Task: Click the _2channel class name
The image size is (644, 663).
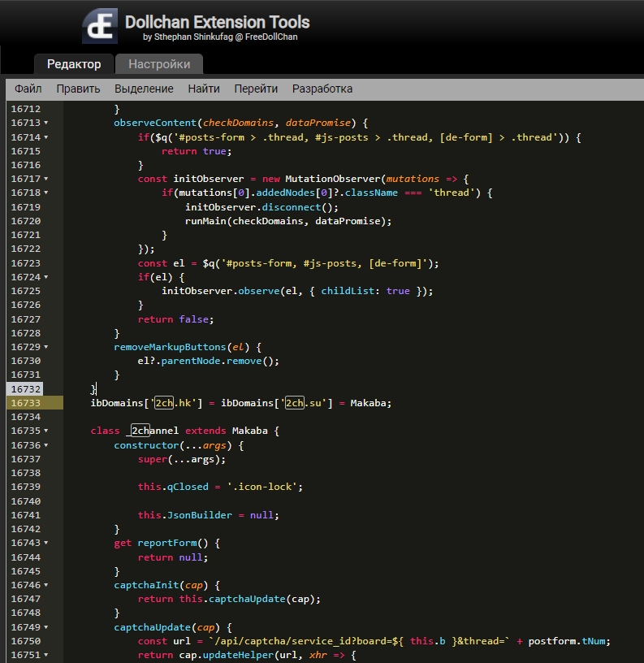Action: [x=153, y=431]
